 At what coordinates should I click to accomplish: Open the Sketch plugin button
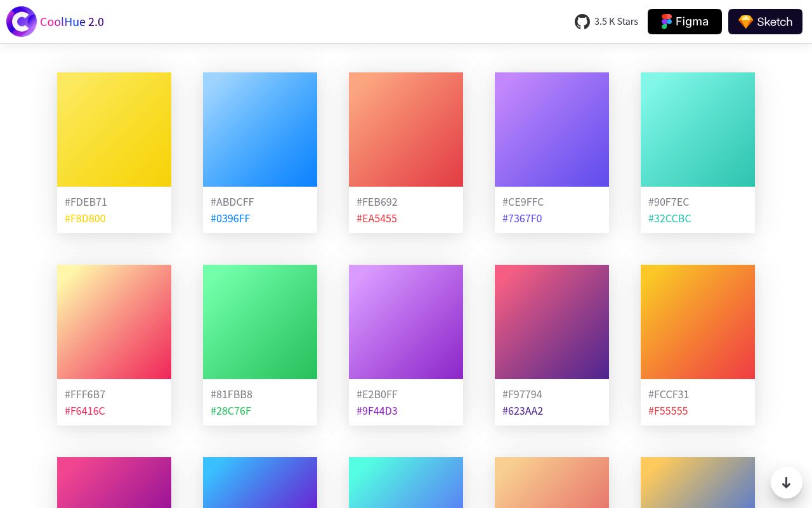pos(765,22)
